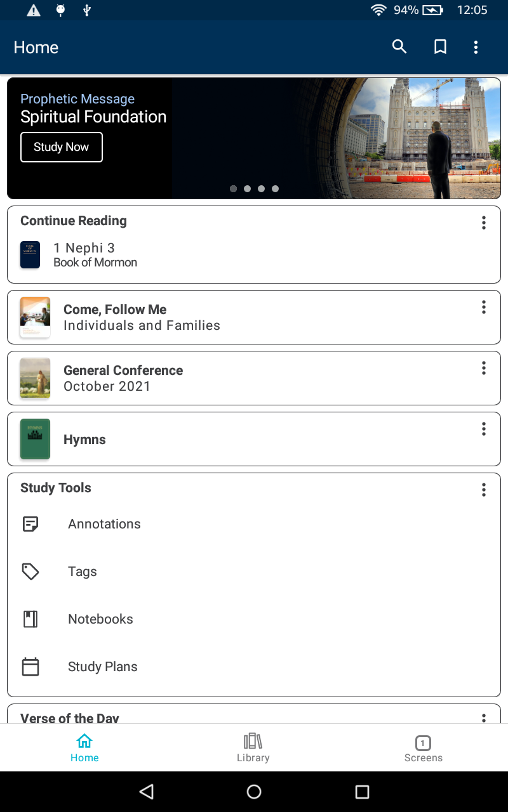Open the Notebooks study tool
The image size is (508, 812).
click(100, 619)
